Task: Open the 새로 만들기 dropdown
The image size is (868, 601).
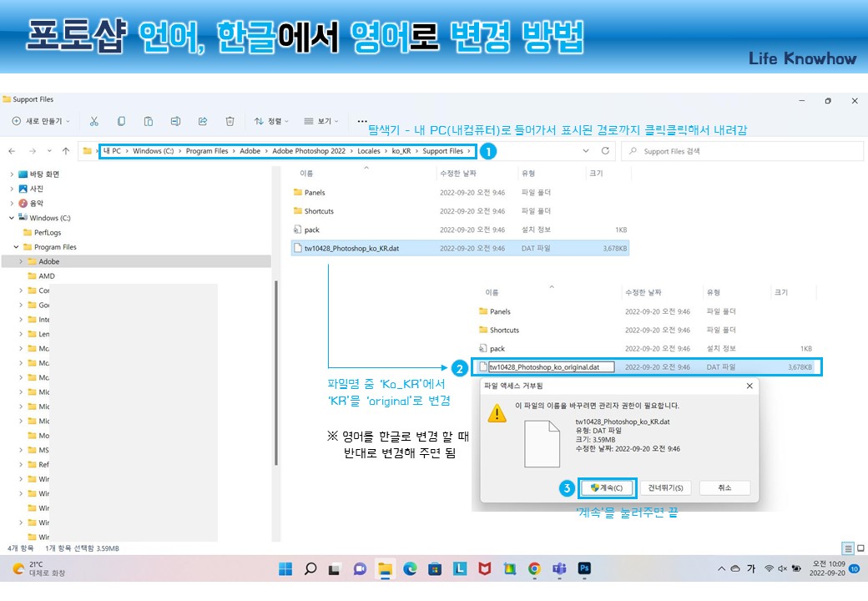Action: pos(41,121)
